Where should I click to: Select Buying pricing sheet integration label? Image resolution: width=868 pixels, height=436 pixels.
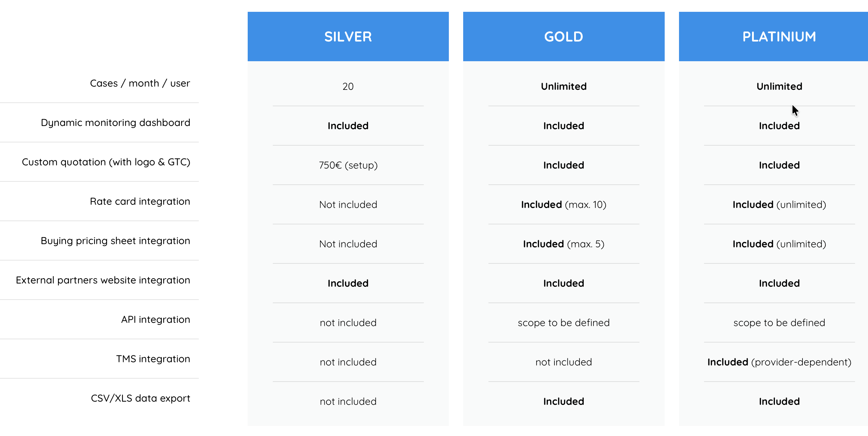coord(115,241)
